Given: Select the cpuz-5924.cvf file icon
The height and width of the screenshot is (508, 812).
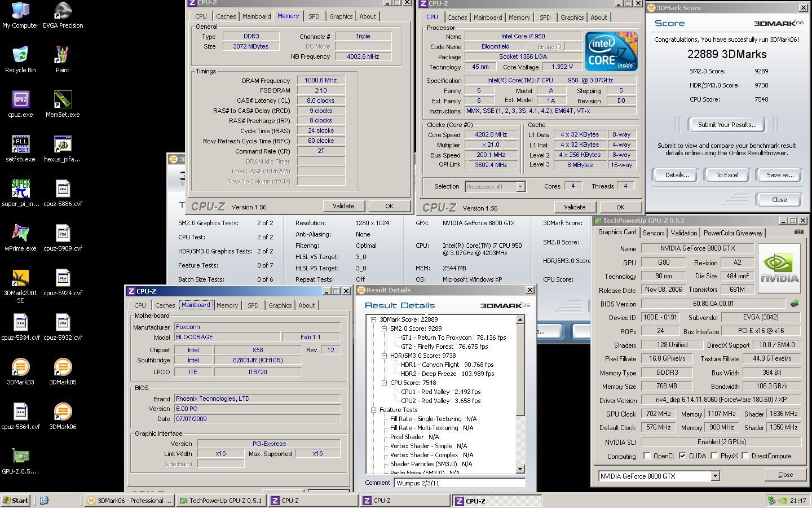Looking at the screenshot, I should tap(63, 283).
